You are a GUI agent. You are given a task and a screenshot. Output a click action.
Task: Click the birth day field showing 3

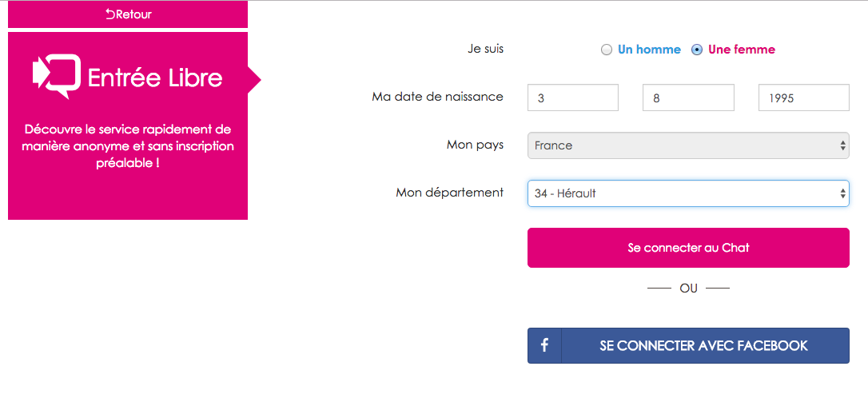(573, 98)
